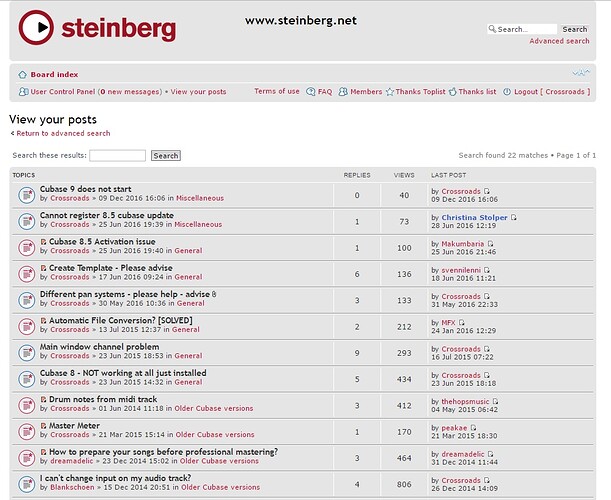The width and height of the screenshot is (611, 500).
Task: Open topic Cubase 9 does not start
Action: coord(85,189)
